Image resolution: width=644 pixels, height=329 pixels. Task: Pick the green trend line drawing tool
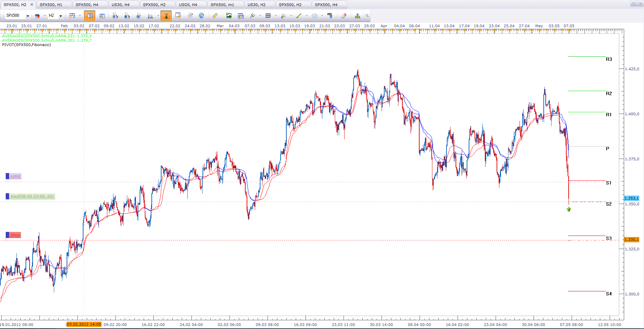(x=299, y=16)
